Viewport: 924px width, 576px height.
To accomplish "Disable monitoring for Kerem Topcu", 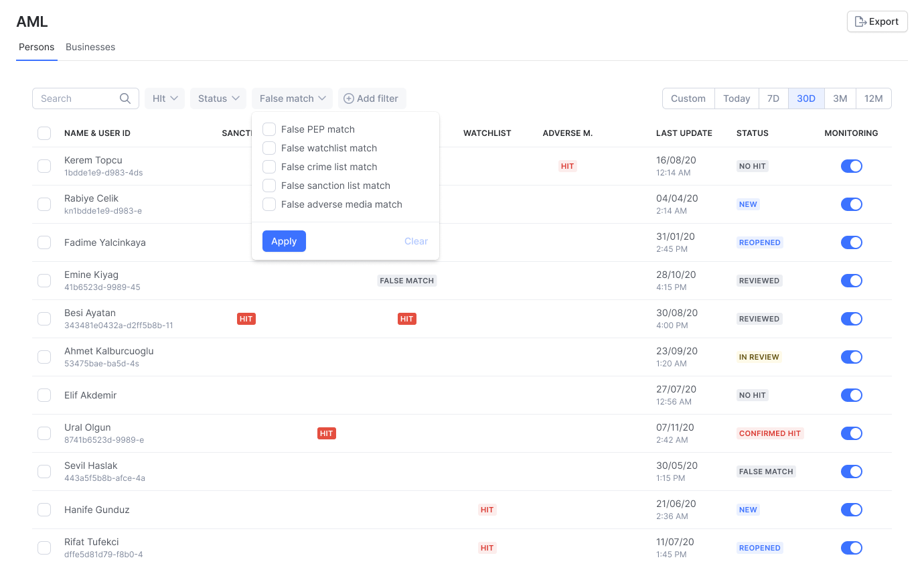I will pos(851,166).
